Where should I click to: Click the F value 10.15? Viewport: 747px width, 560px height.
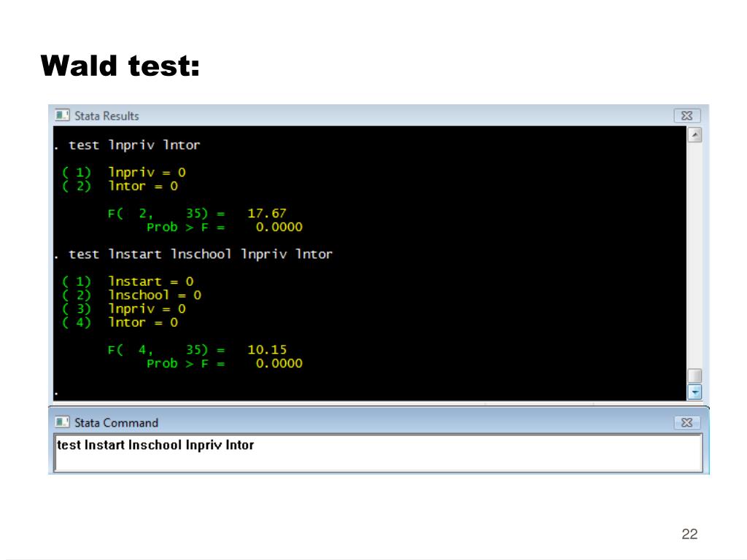[267, 350]
